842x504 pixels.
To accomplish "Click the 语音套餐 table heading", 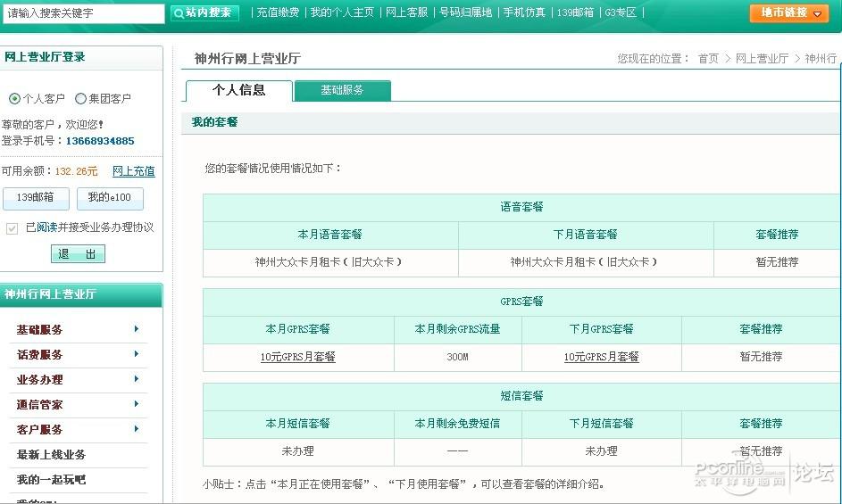I will tap(522, 207).
